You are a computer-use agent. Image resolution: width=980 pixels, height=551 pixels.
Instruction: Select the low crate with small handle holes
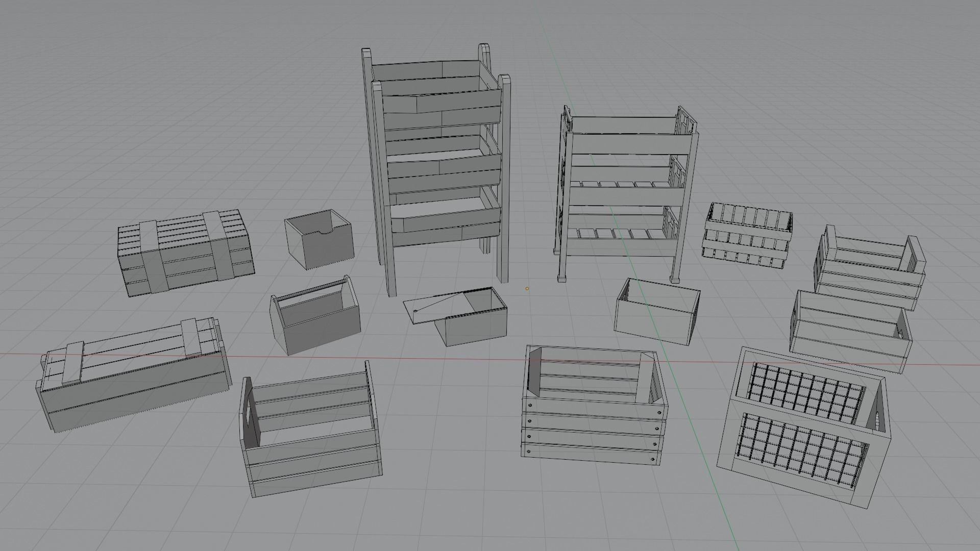coord(851,332)
